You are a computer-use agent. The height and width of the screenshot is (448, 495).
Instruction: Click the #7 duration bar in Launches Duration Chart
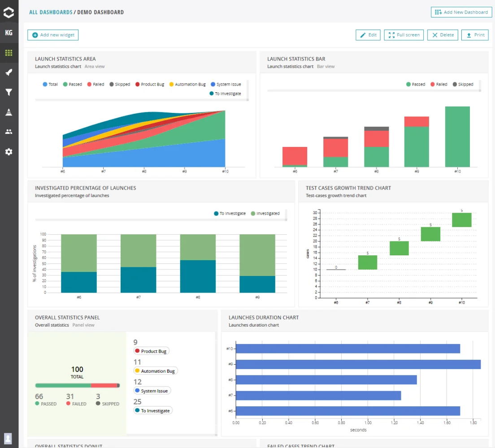[x=318, y=395]
